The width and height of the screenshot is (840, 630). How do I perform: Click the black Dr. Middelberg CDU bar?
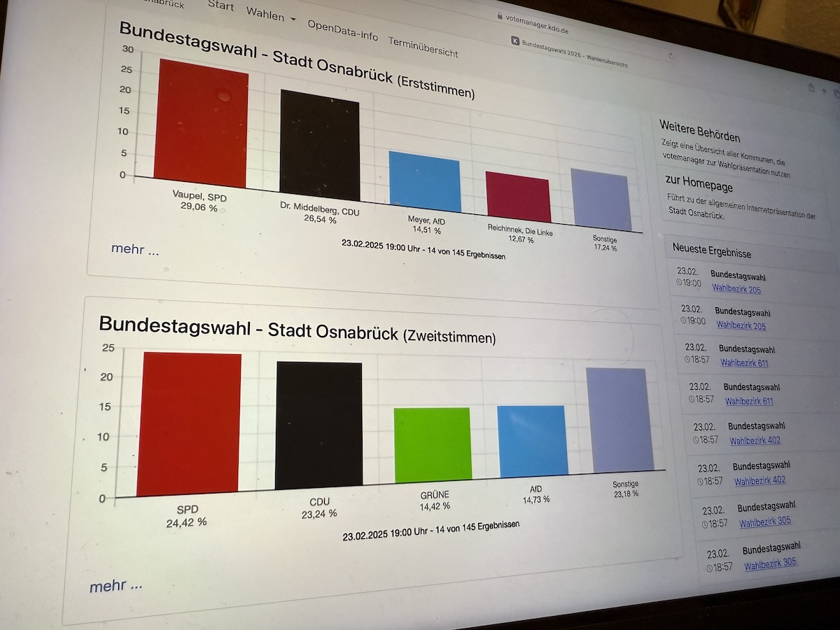click(320, 146)
